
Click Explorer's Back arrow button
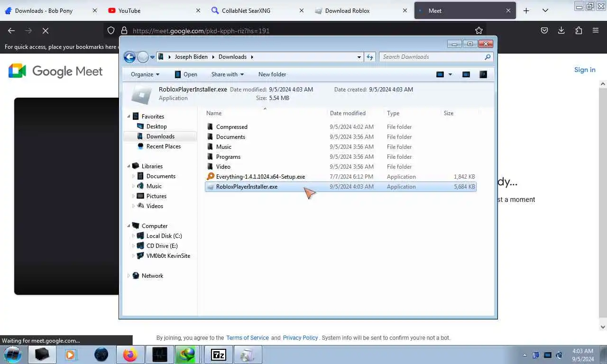pos(129,57)
